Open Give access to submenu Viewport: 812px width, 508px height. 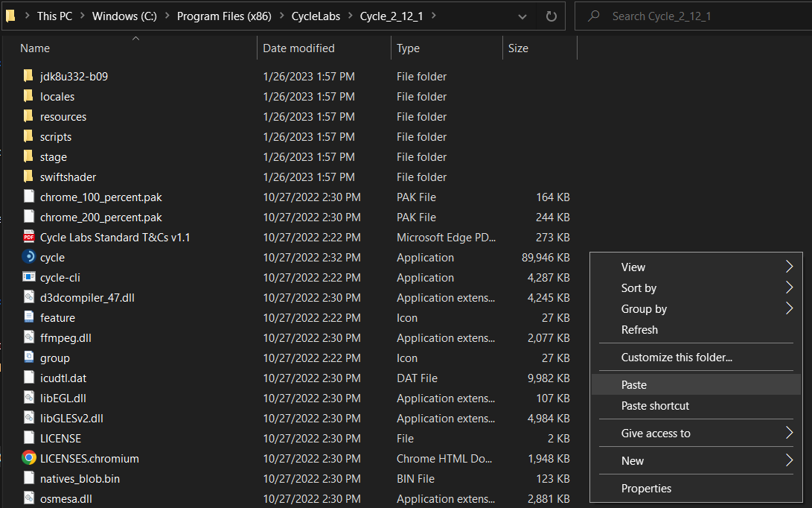(x=696, y=434)
